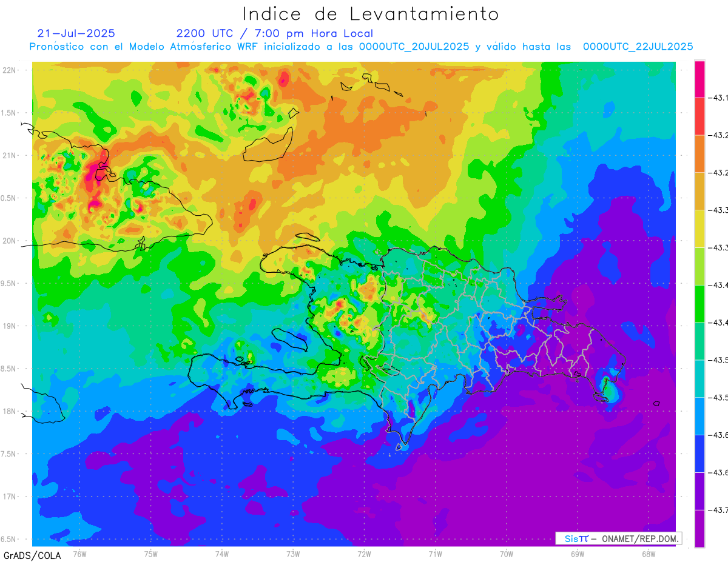Select the date text "21-Jul-2025"

coord(76,33)
